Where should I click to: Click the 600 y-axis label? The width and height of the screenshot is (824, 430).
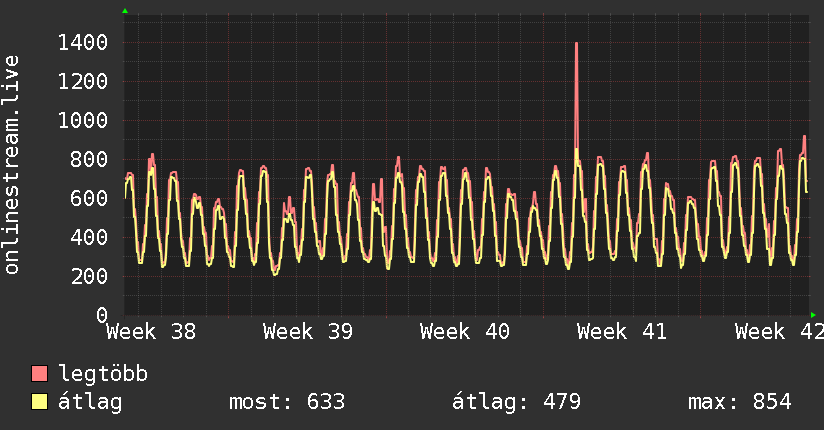coord(89,198)
